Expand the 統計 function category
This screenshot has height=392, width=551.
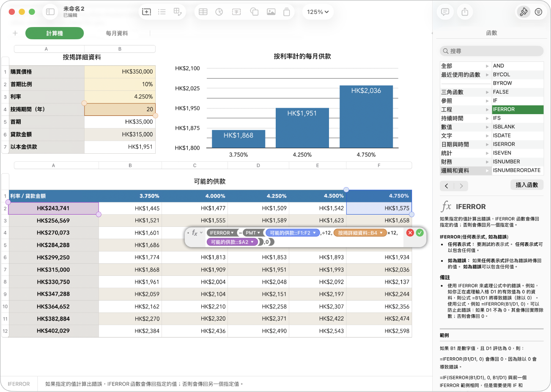click(487, 153)
